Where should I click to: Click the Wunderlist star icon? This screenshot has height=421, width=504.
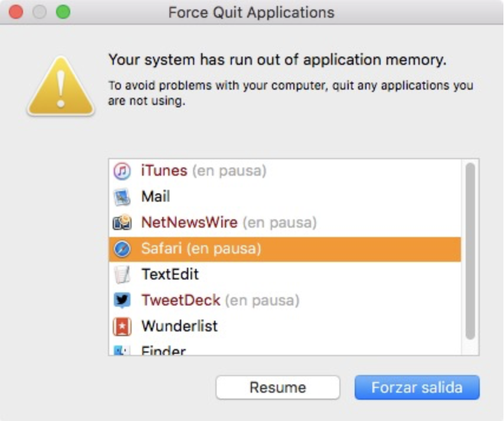tap(122, 326)
